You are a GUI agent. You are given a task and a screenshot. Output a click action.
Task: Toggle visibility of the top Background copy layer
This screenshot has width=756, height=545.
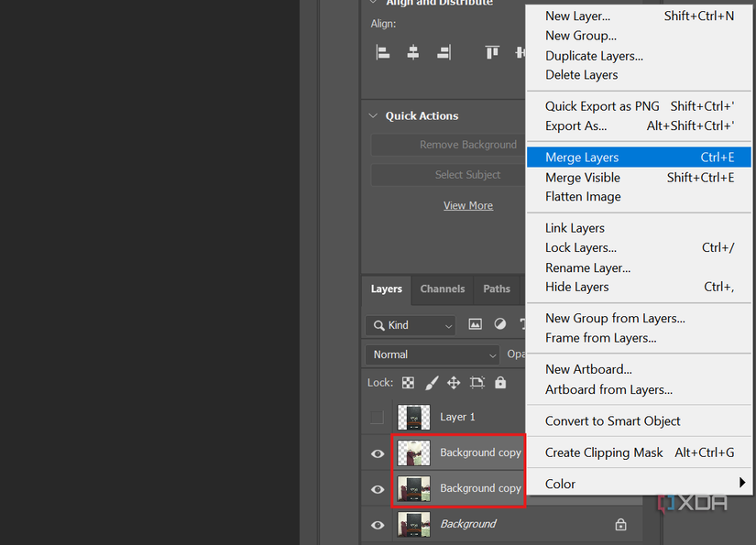[x=377, y=452]
